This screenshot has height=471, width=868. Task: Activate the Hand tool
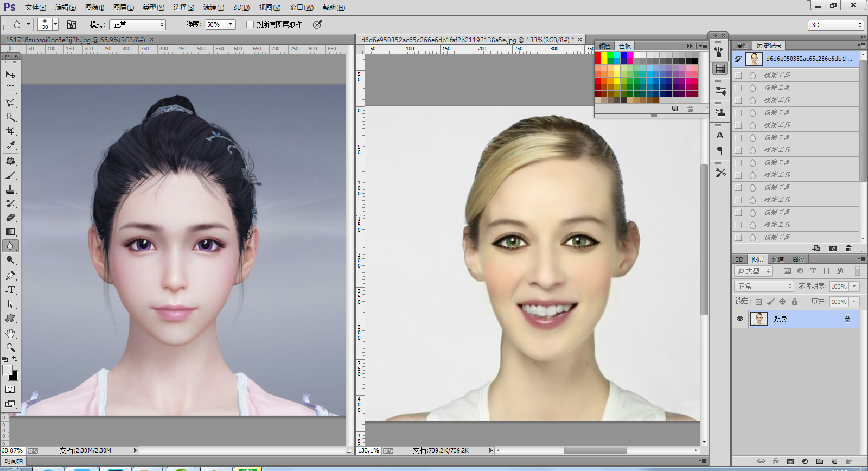(10, 333)
